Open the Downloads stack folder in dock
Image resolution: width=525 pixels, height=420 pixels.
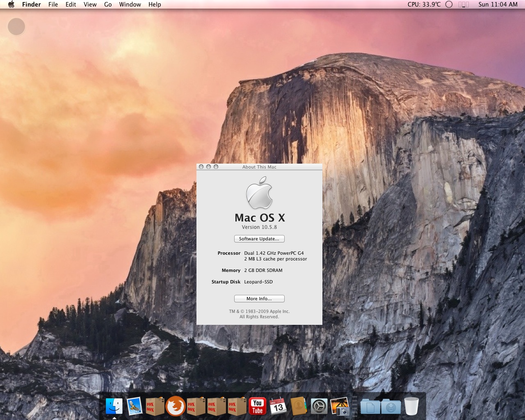tap(391, 406)
